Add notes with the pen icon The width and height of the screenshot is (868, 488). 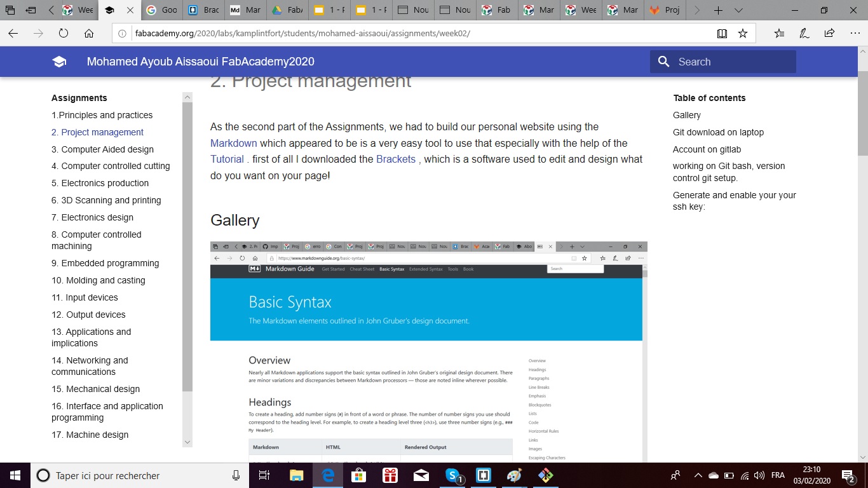click(804, 34)
